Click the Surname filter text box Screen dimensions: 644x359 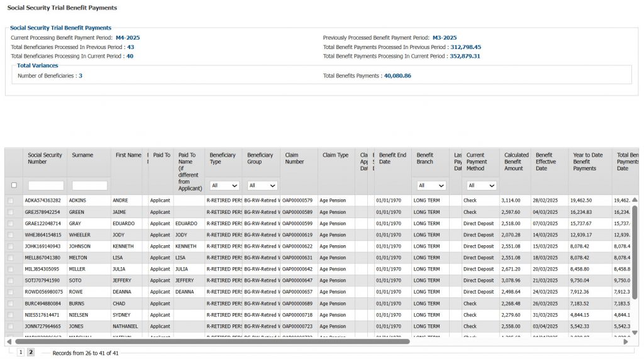[89, 185]
